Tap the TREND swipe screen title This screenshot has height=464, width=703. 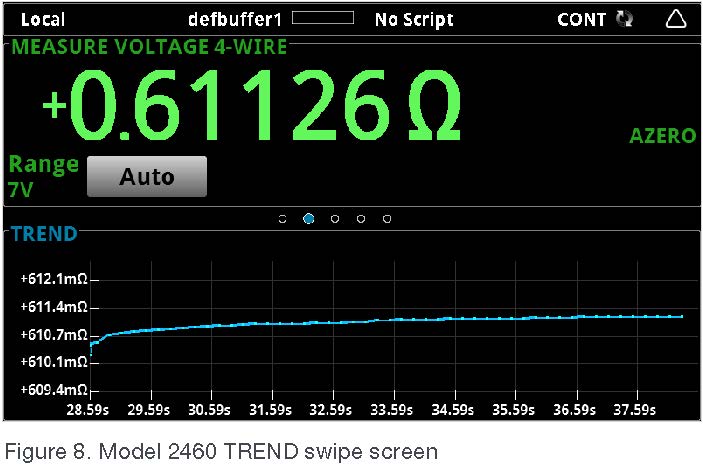coord(43,234)
